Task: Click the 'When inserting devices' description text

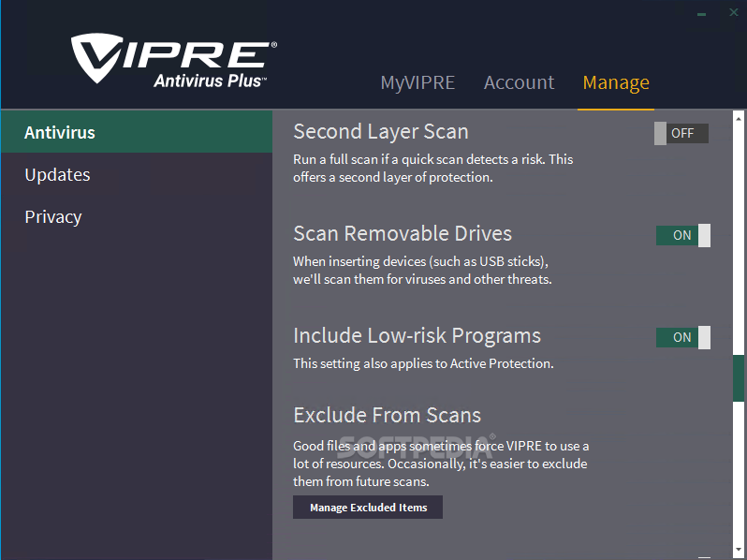Action: pyautogui.click(x=422, y=271)
